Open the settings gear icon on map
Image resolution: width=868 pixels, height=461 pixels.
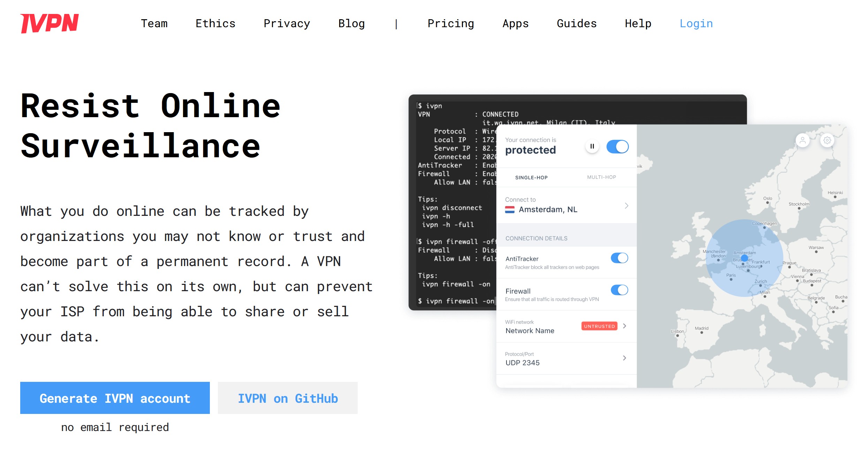click(x=827, y=141)
